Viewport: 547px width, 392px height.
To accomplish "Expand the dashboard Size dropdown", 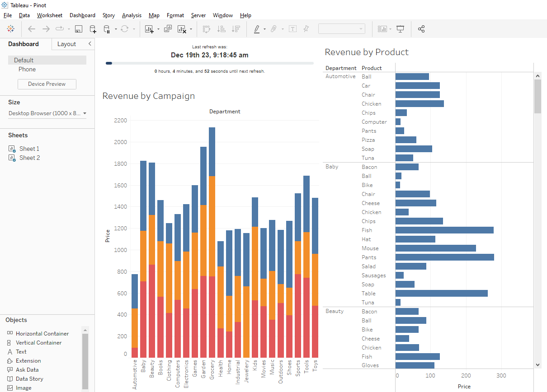I will 85,113.
